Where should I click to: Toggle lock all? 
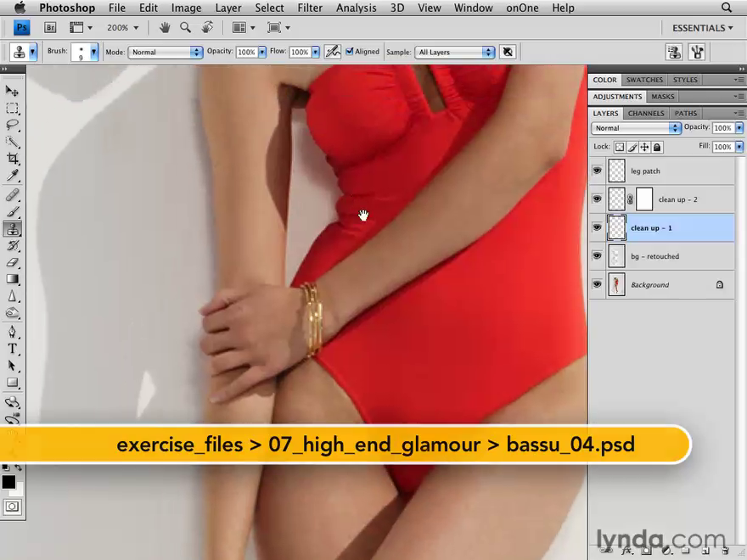(657, 147)
